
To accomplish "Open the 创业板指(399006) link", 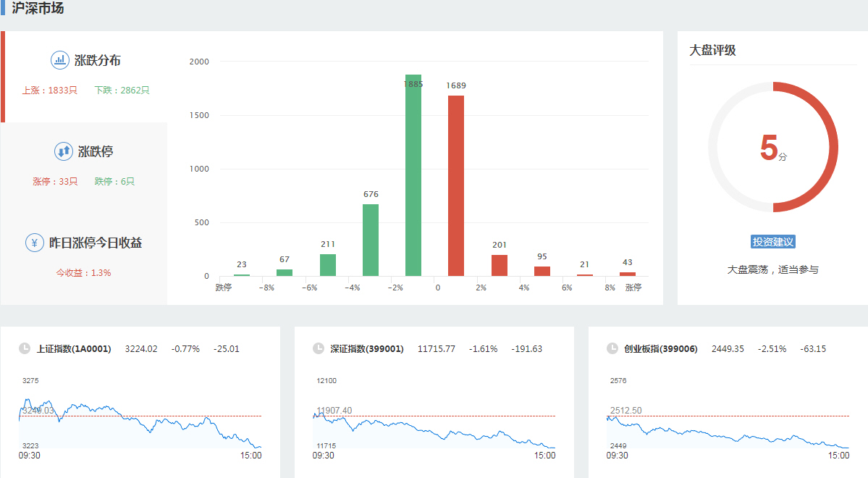I will (x=661, y=349).
